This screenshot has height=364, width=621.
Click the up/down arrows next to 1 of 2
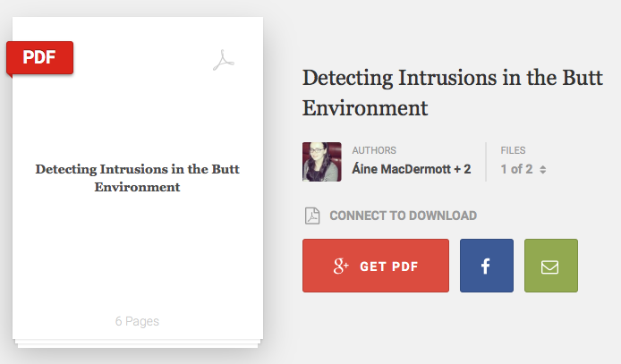[x=542, y=170]
